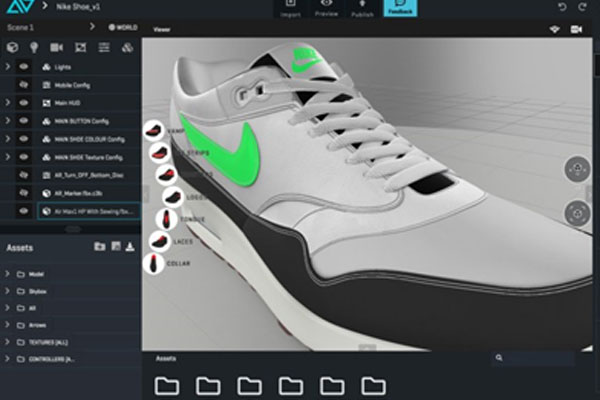Undo the last action
The height and width of the screenshot is (400, 600).
pyautogui.click(x=563, y=8)
